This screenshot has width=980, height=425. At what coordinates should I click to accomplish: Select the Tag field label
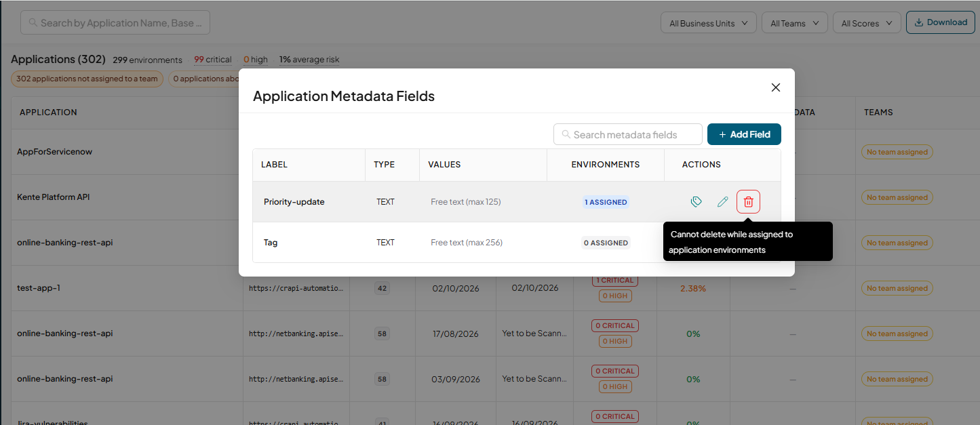point(271,243)
